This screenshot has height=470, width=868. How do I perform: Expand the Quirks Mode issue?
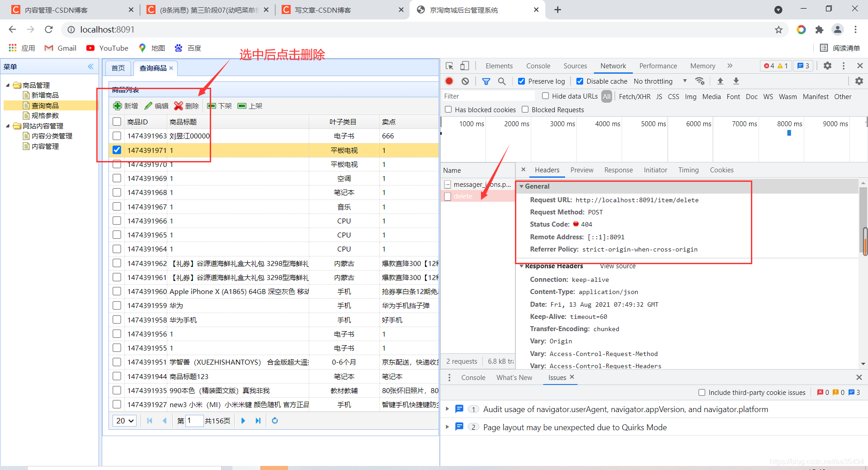pos(448,427)
